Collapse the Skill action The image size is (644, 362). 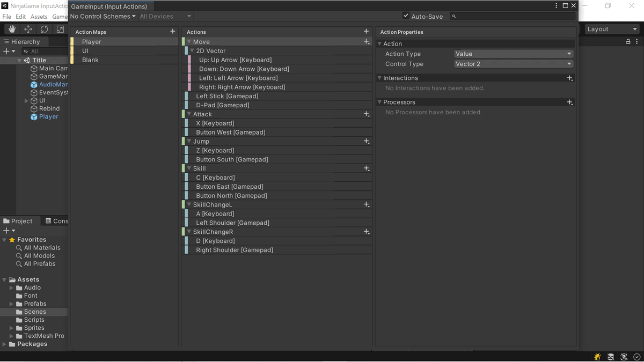click(189, 168)
